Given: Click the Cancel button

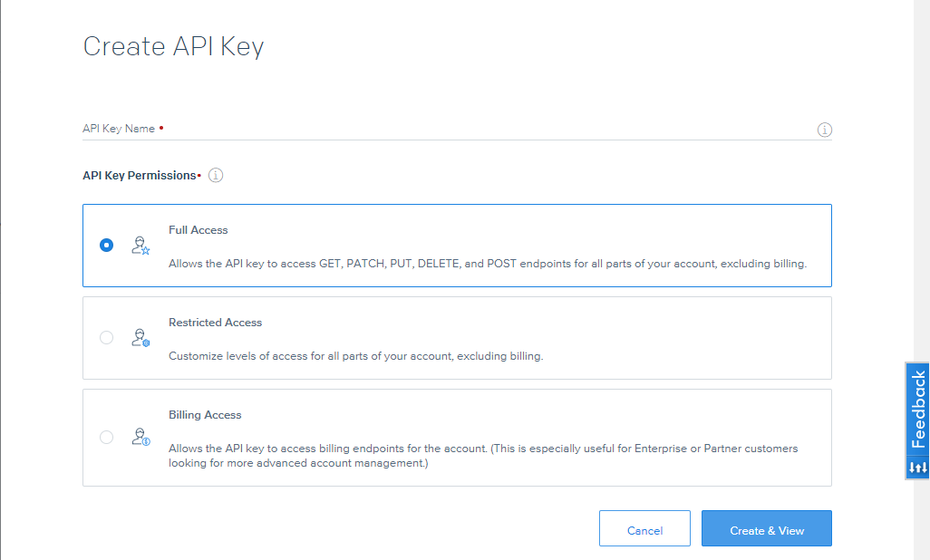Looking at the screenshot, I should coord(644,528).
